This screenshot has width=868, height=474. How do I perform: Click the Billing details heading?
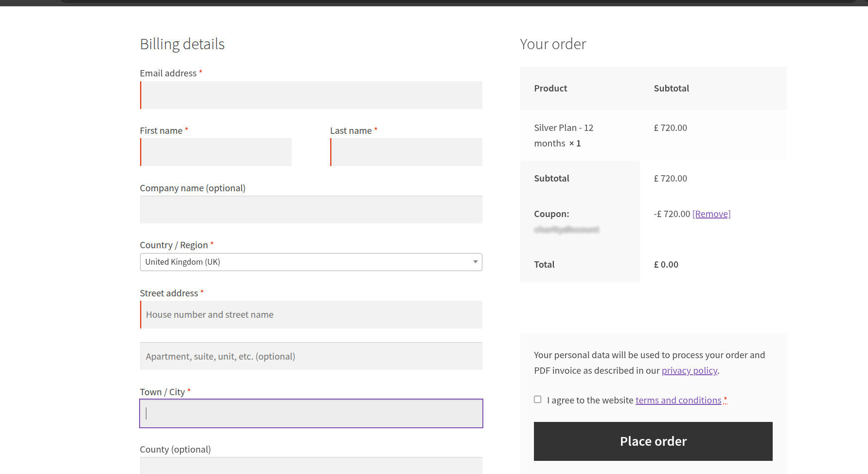click(182, 44)
